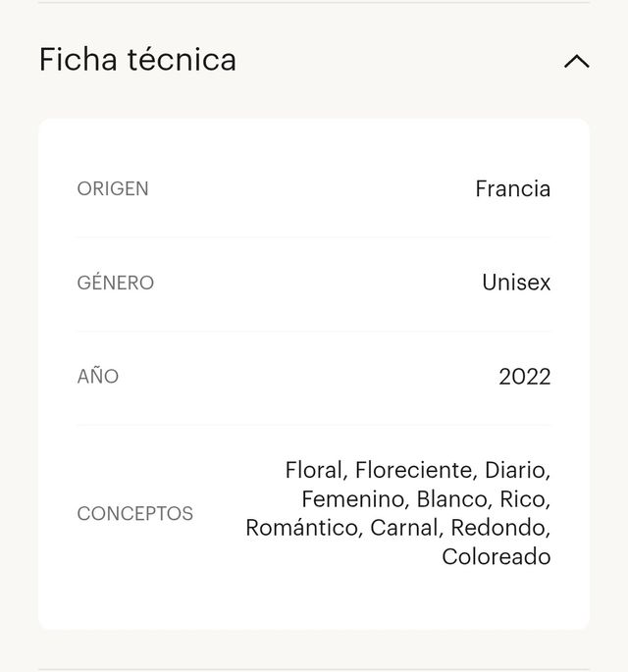Image resolution: width=628 pixels, height=672 pixels.
Task: Collapse the Ficha técnica section chevron
Action: pos(577,61)
